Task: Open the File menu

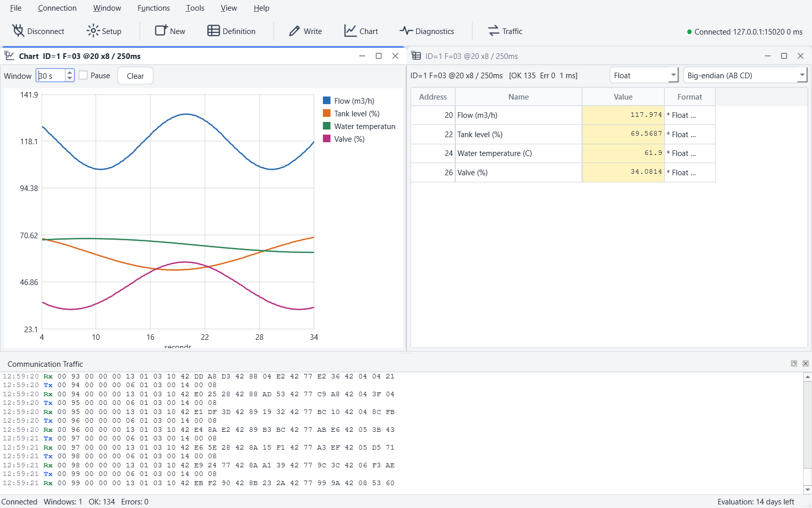Action: coord(16,8)
